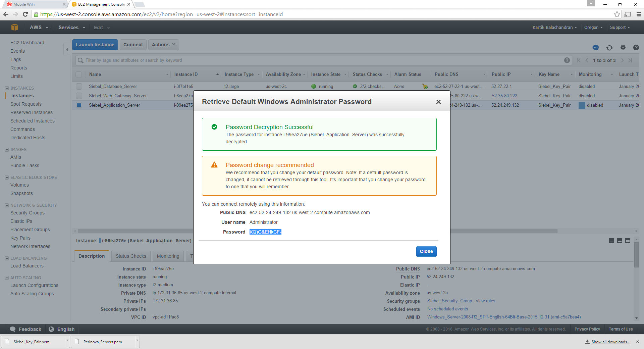The width and height of the screenshot is (644, 349).
Task: Click Show all downloads link
Action: pos(610,342)
